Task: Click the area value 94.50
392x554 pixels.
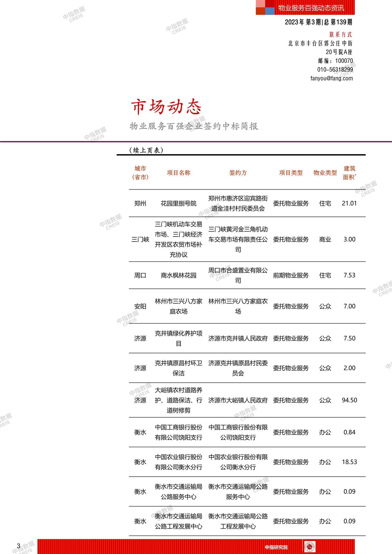Action: click(349, 400)
